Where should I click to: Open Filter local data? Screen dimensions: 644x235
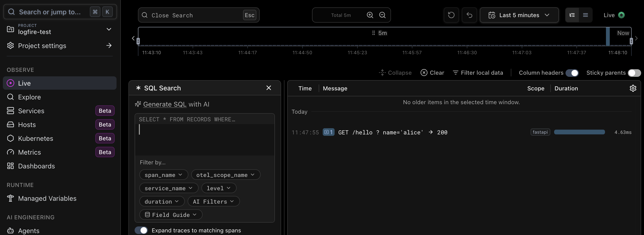tap(478, 73)
